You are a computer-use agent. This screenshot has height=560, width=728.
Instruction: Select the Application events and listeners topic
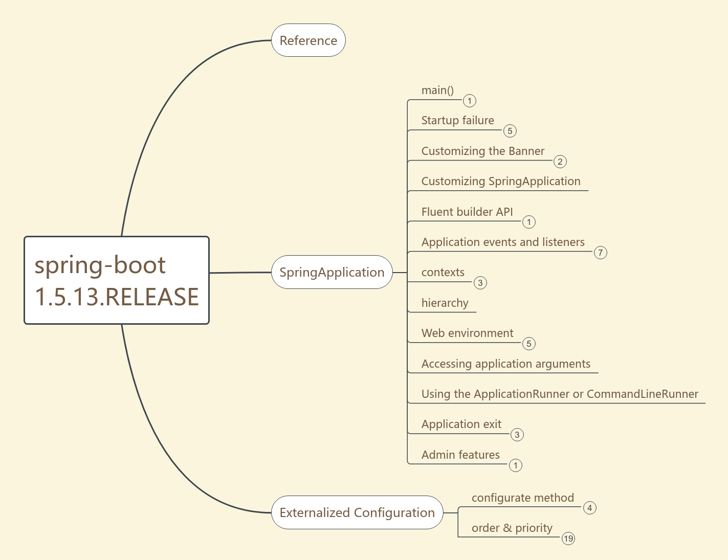pyautogui.click(x=503, y=242)
